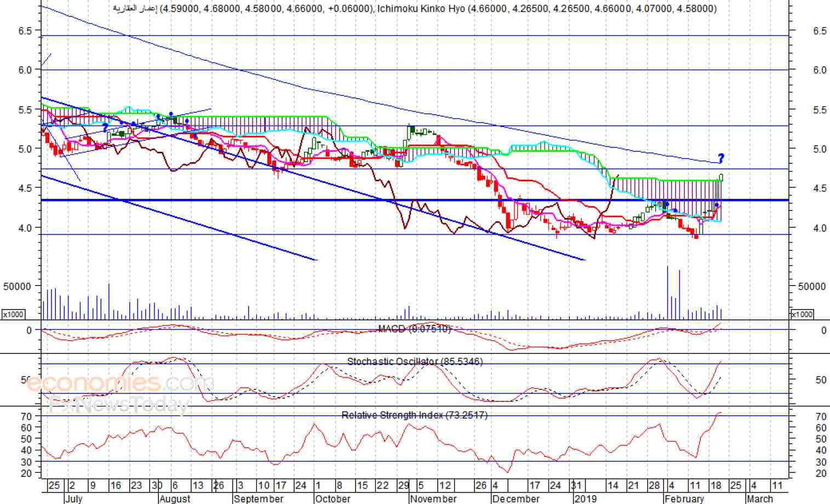Click the date label 22 in October

(382, 485)
